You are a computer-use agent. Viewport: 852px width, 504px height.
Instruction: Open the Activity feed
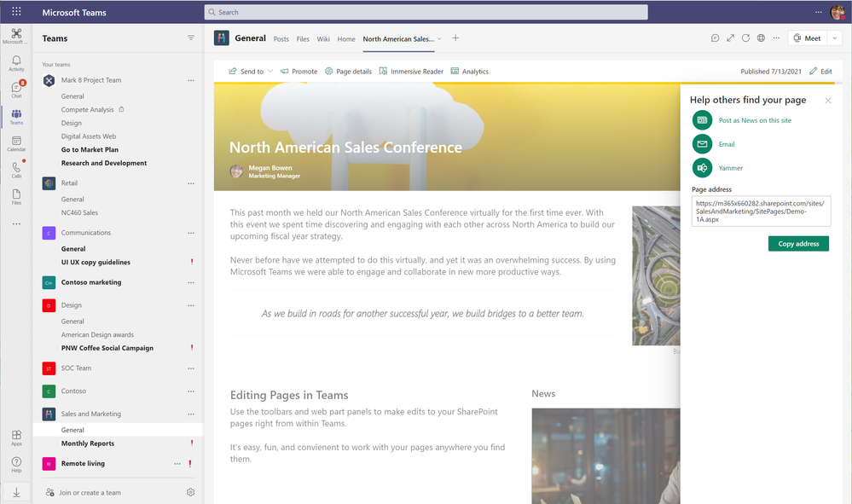16,63
